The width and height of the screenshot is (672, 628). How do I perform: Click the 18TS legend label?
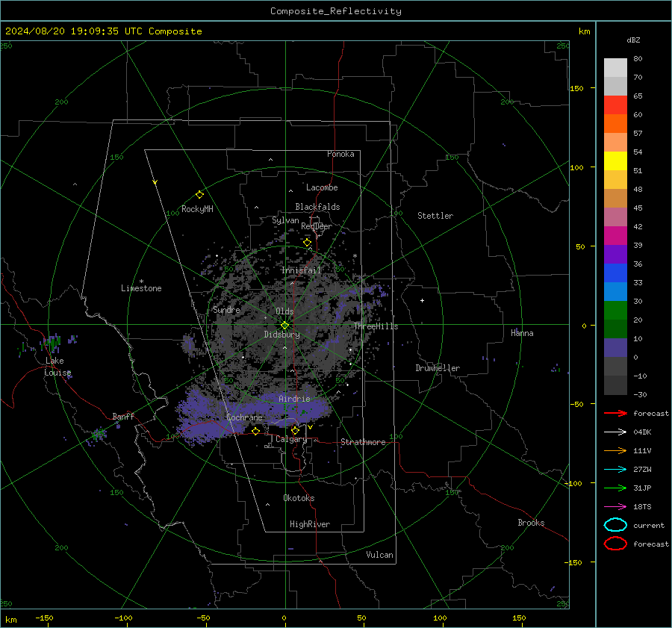click(x=642, y=507)
